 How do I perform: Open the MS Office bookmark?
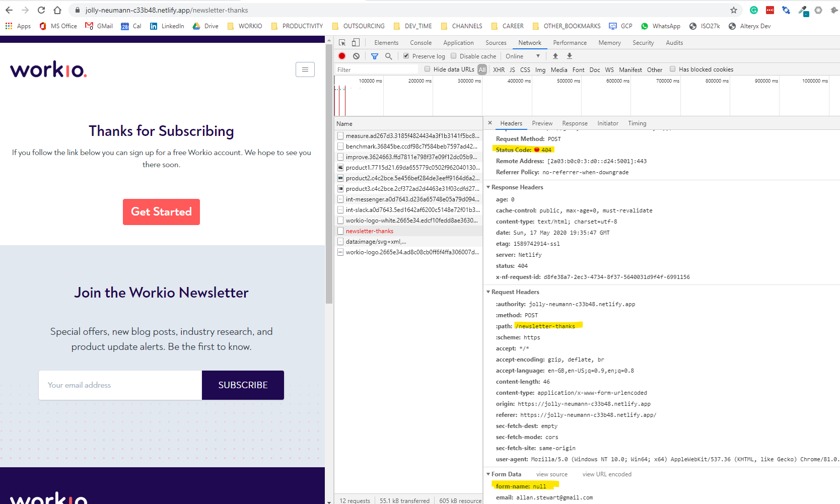[x=58, y=26]
